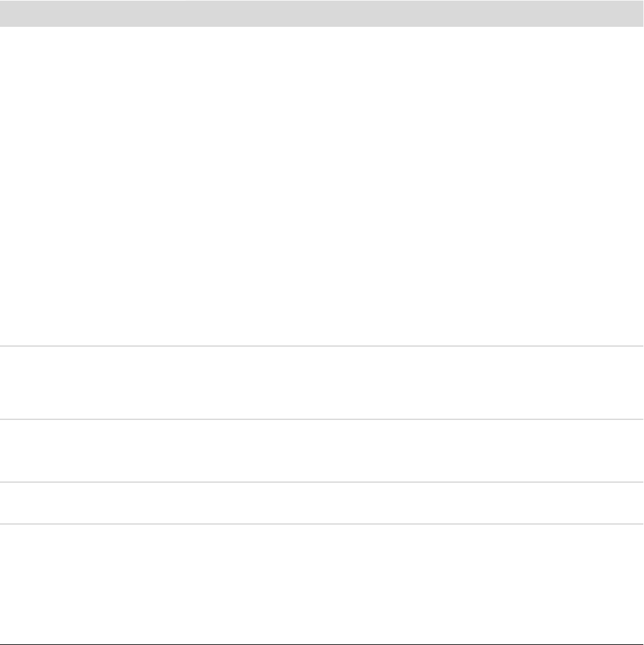644x645 pixels.
Task: Select the third blank table row
Action: click(x=322, y=451)
